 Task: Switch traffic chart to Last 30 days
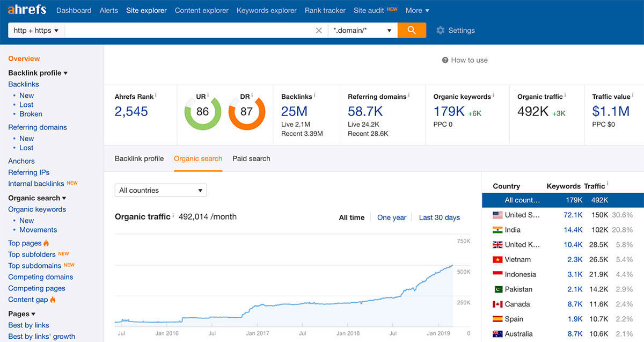pos(439,217)
